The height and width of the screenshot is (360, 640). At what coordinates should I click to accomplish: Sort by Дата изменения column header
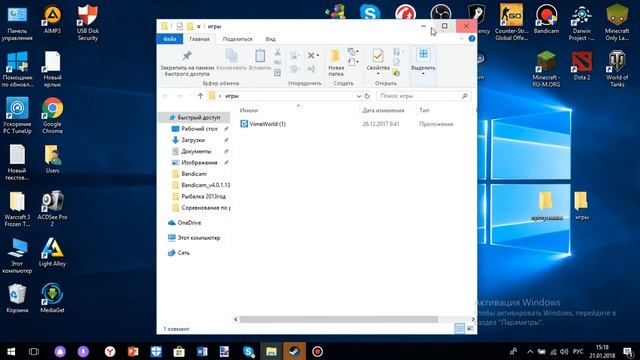pyautogui.click(x=383, y=111)
